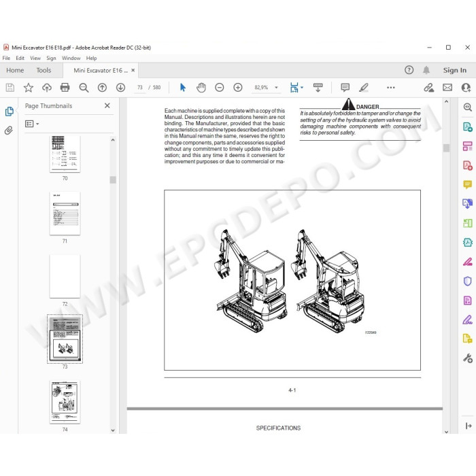
Task: Click the Sign In button
Action: pyautogui.click(x=454, y=70)
